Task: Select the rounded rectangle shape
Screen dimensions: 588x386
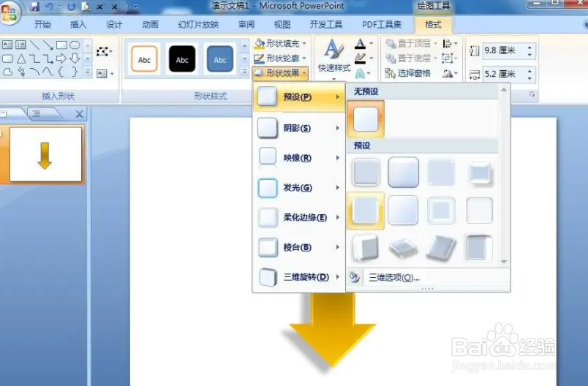Action: (x=7, y=58)
